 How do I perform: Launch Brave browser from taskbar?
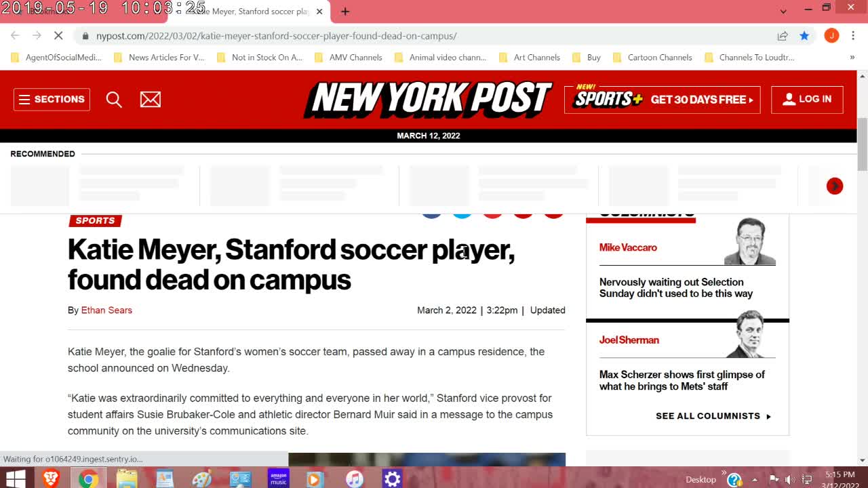point(51,479)
